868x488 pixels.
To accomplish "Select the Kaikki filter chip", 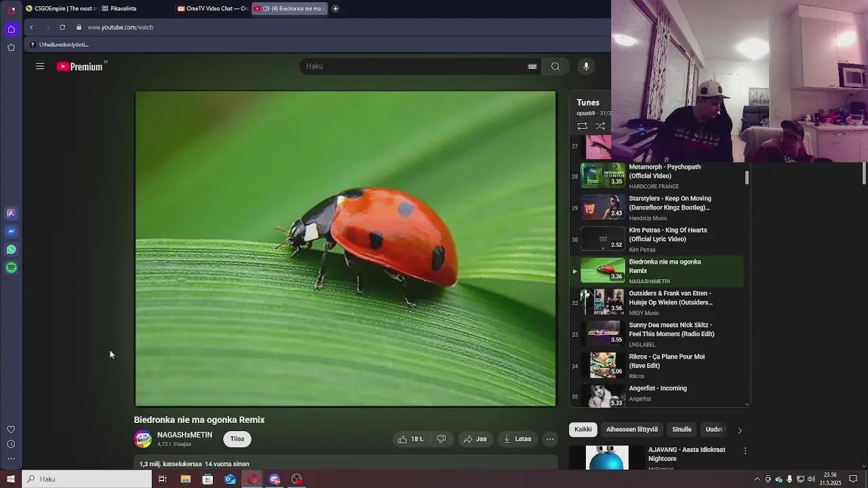I will [x=583, y=430].
